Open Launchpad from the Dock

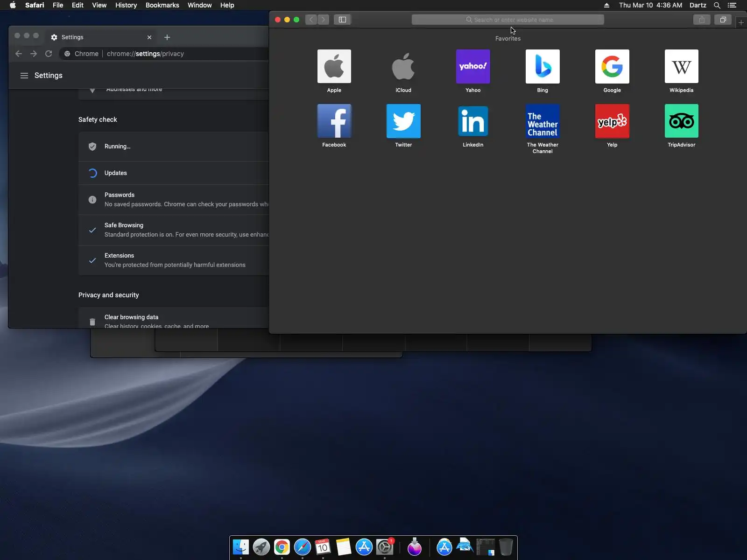(x=261, y=547)
